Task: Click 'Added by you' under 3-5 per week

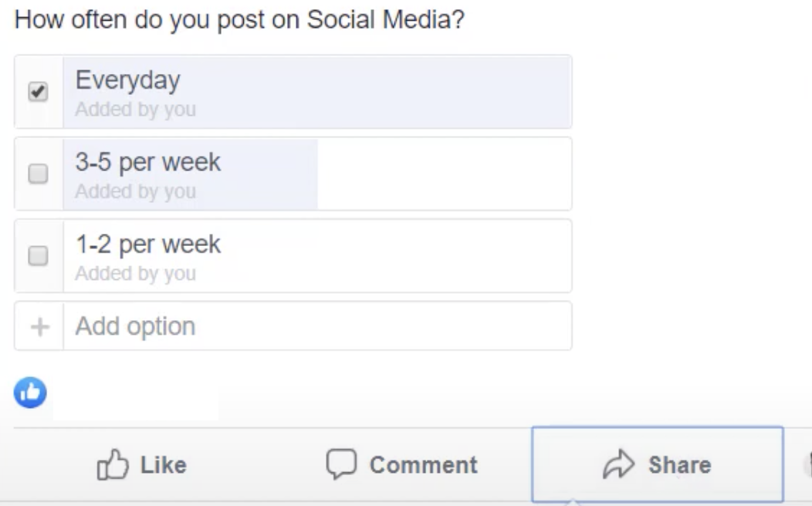Action: tap(135, 191)
